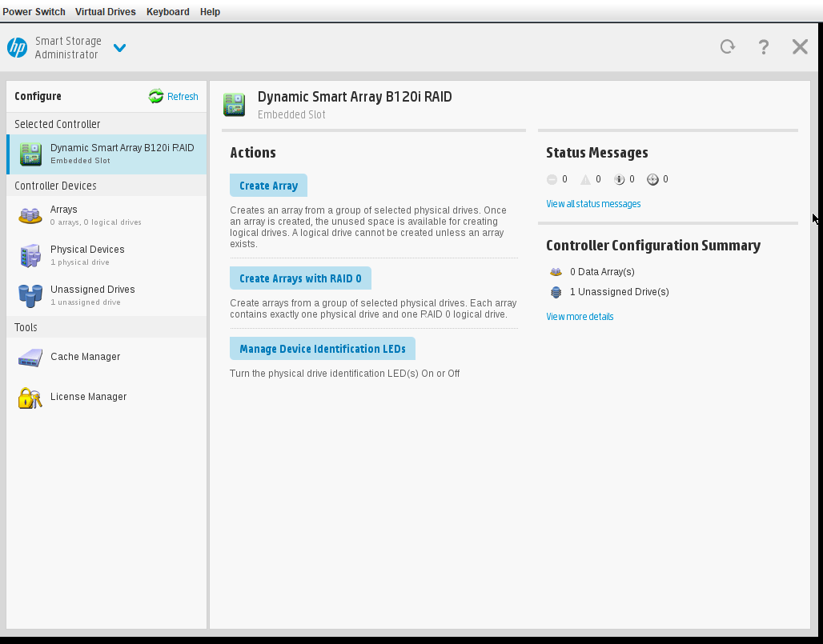Click the Unassigned Drive summary icon
Viewport: 823px width, 644px height.
click(x=556, y=292)
